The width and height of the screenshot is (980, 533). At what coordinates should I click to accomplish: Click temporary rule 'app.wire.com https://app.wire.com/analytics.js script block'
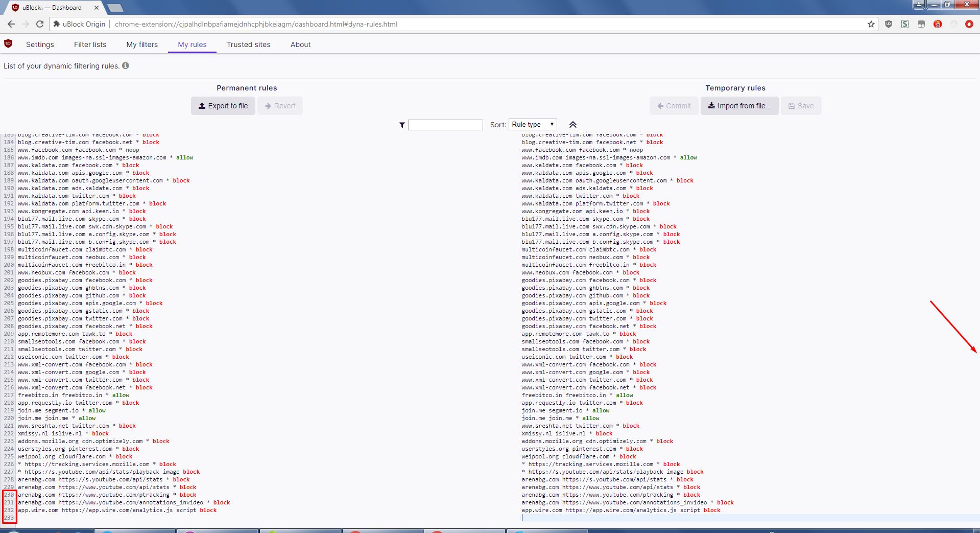point(621,510)
